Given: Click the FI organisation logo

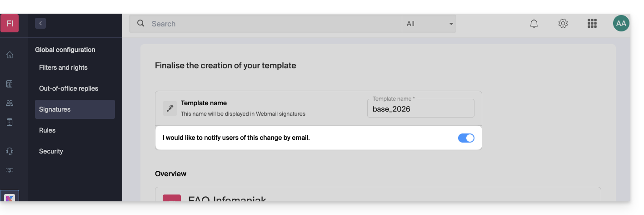Looking at the screenshot, I should [10, 23].
